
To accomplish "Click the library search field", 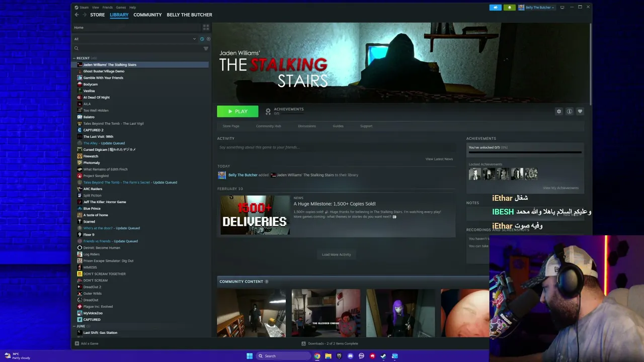I will 137,48.
